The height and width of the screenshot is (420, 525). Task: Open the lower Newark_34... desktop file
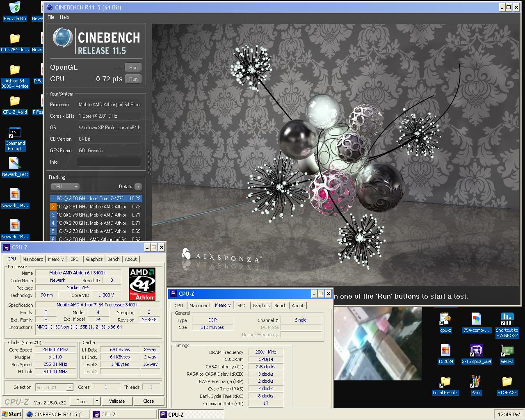pyautogui.click(x=15, y=230)
